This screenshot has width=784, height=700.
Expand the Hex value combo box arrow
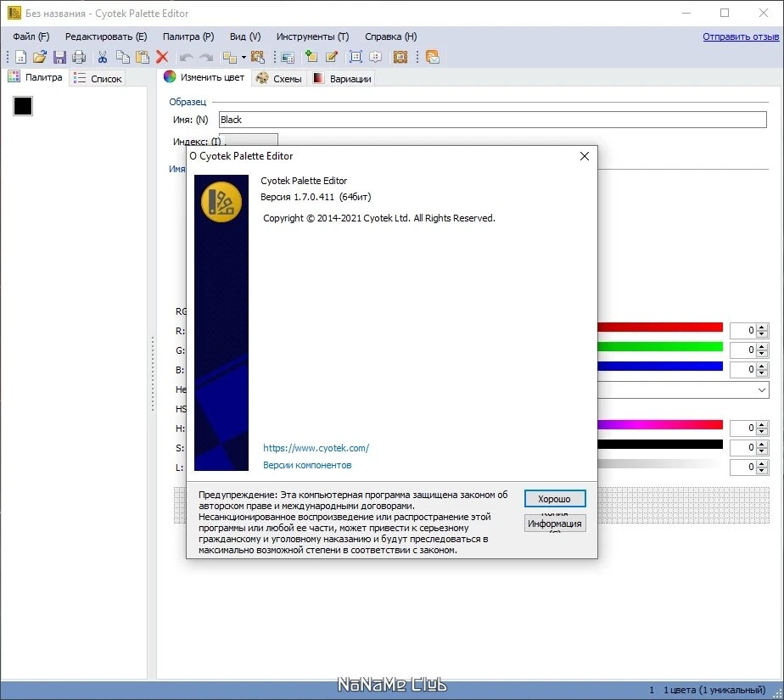pos(761,390)
